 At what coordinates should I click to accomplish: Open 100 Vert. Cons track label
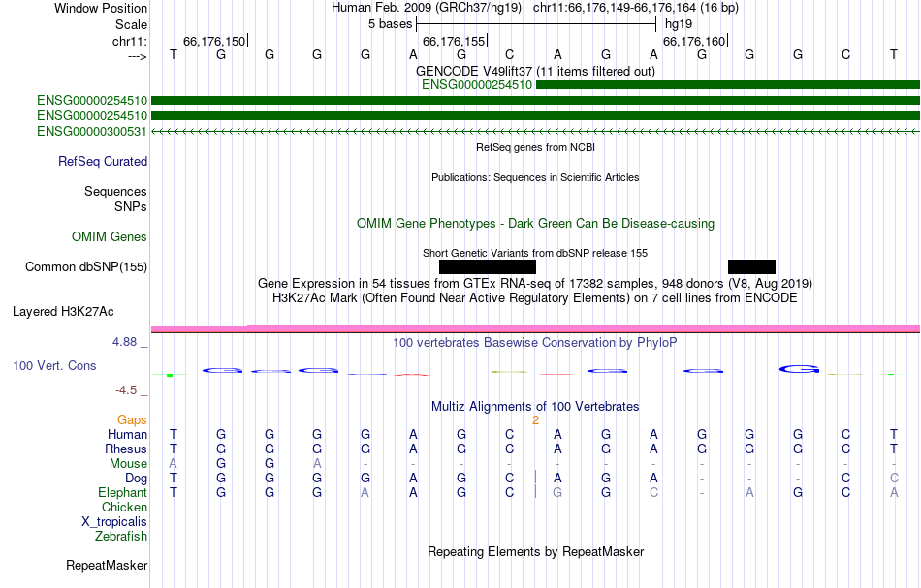tap(54, 365)
